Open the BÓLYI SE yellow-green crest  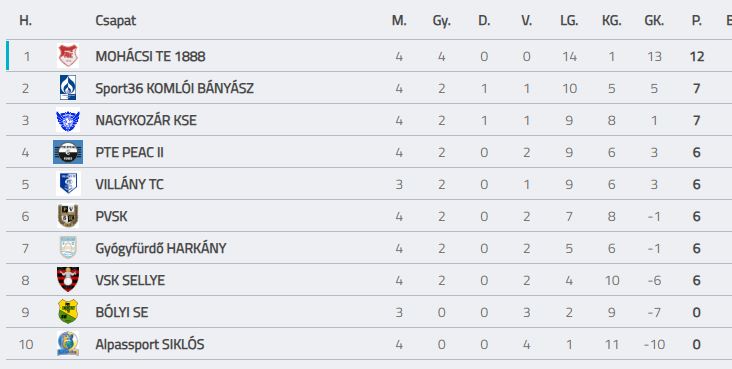tap(68, 312)
